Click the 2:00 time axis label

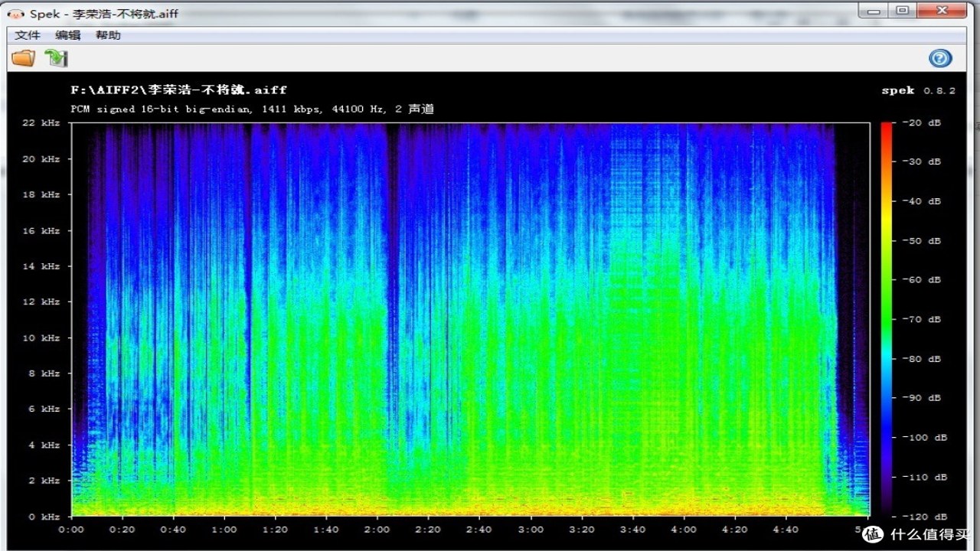[x=377, y=530]
